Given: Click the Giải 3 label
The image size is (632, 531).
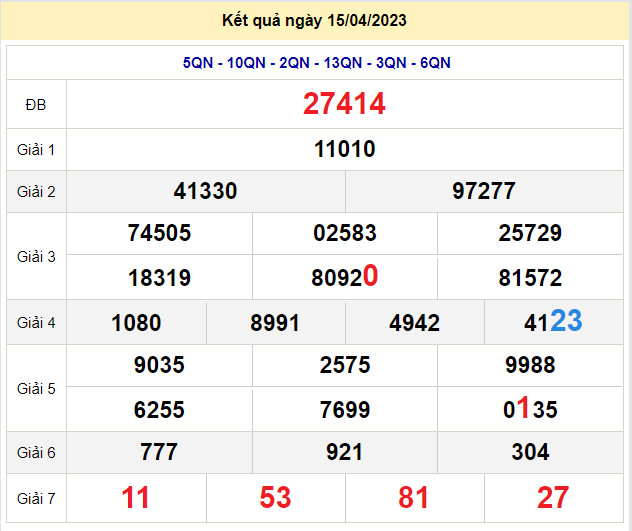Looking at the screenshot, I should tap(36, 256).
